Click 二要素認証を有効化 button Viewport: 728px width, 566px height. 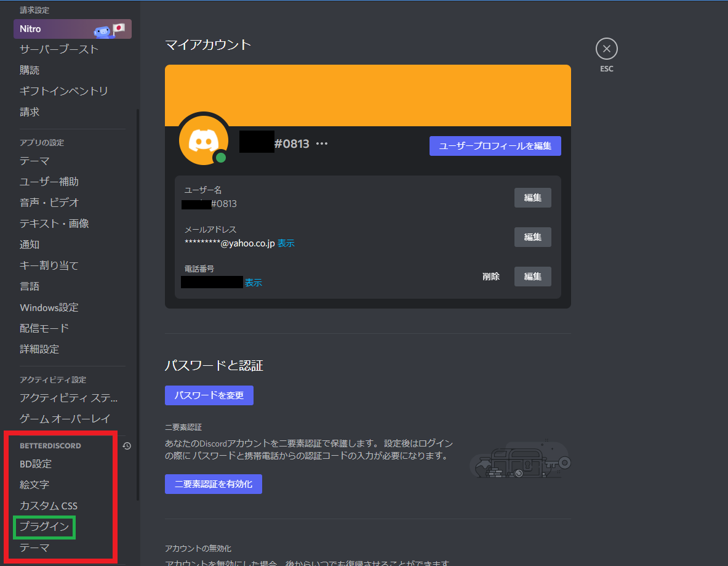[x=213, y=484]
